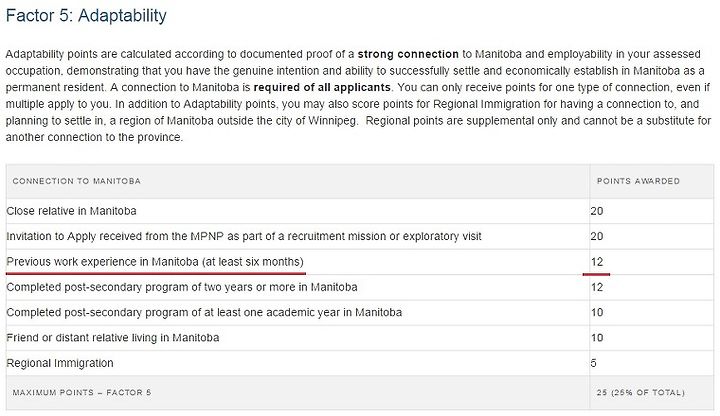Click the Regional Immigration row label

tap(60, 363)
